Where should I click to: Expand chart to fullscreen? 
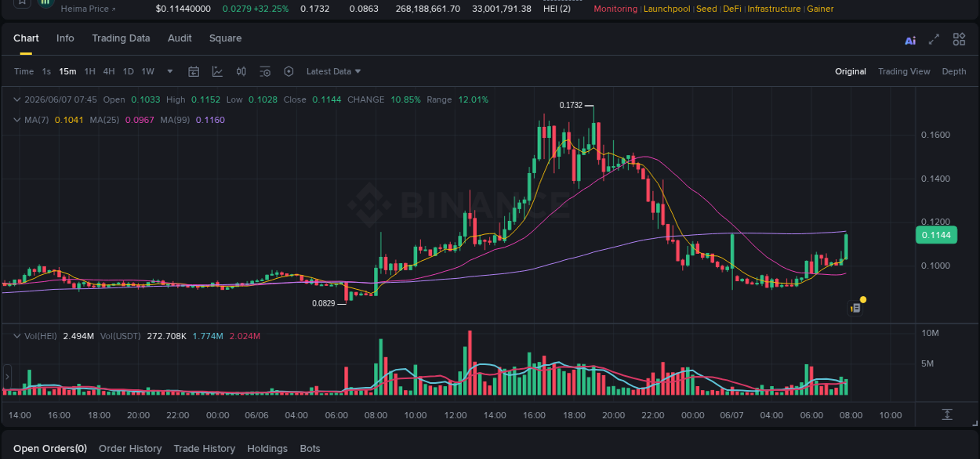click(934, 39)
